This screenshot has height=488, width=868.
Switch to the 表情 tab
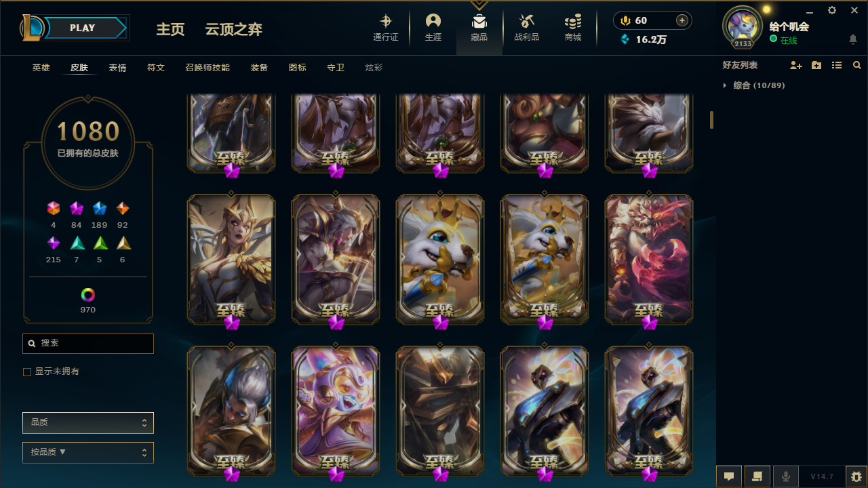[x=118, y=68]
